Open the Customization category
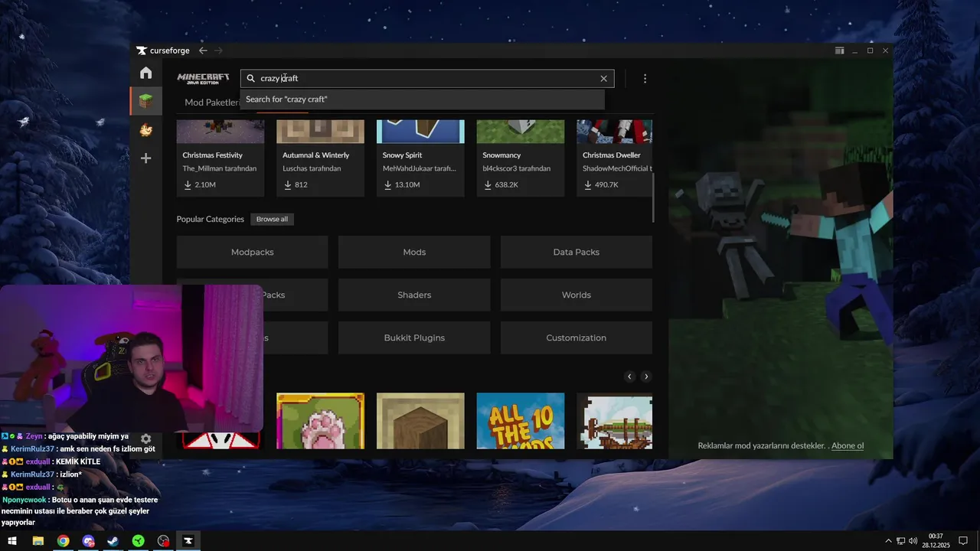Image resolution: width=980 pixels, height=551 pixels. 577,337
